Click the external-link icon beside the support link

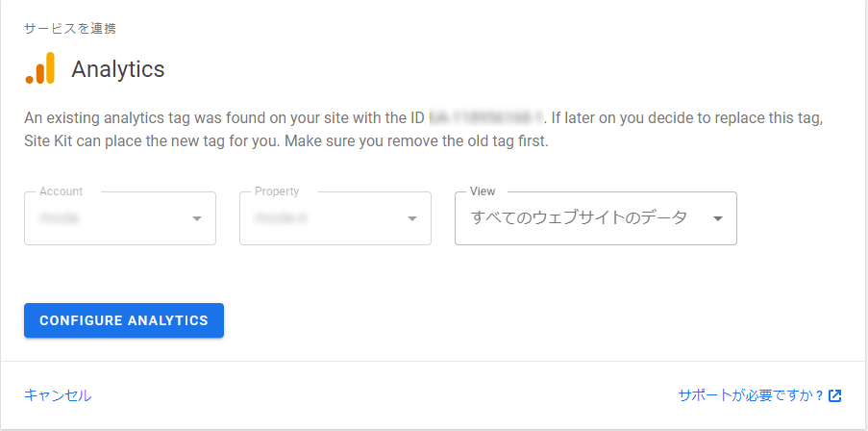(834, 395)
